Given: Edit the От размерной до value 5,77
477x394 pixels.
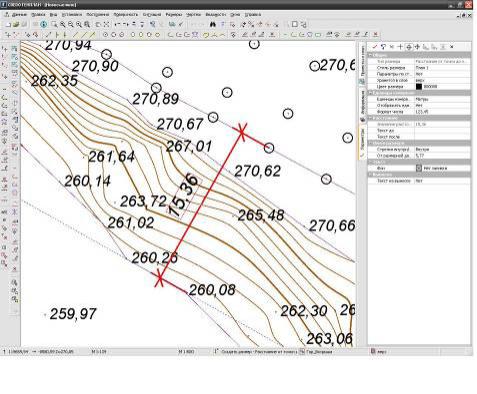Looking at the screenshot, I should point(443,156).
